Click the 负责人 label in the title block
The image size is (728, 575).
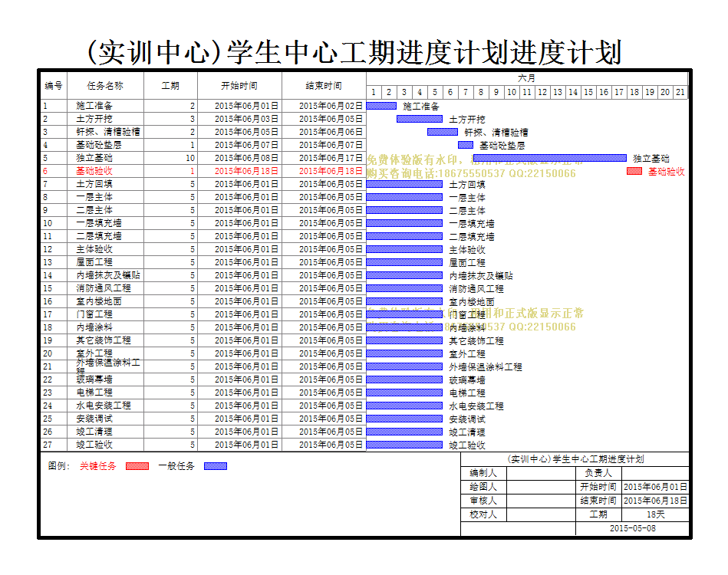click(x=598, y=473)
